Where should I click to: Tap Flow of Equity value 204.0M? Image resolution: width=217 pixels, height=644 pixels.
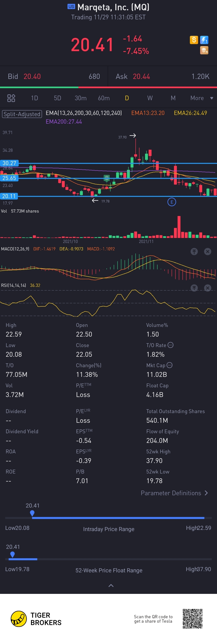coord(157,440)
